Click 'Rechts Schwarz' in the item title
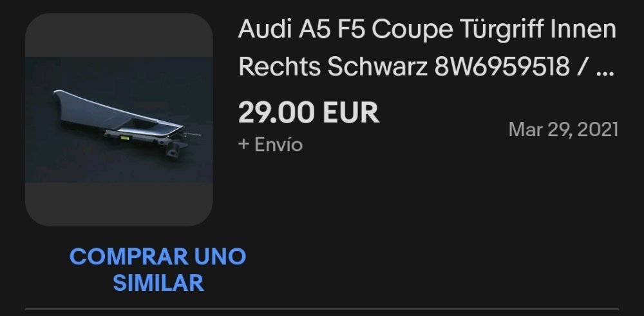 pos(333,66)
